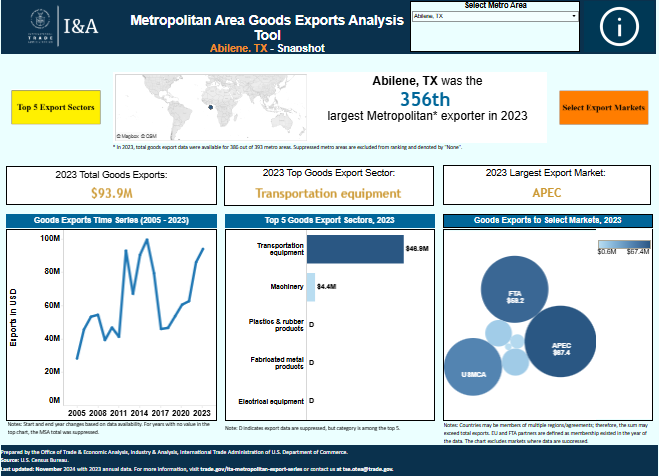The width and height of the screenshot is (659, 476).
Task: Click the $67.4M legend maximum label
Action: tap(638, 252)
